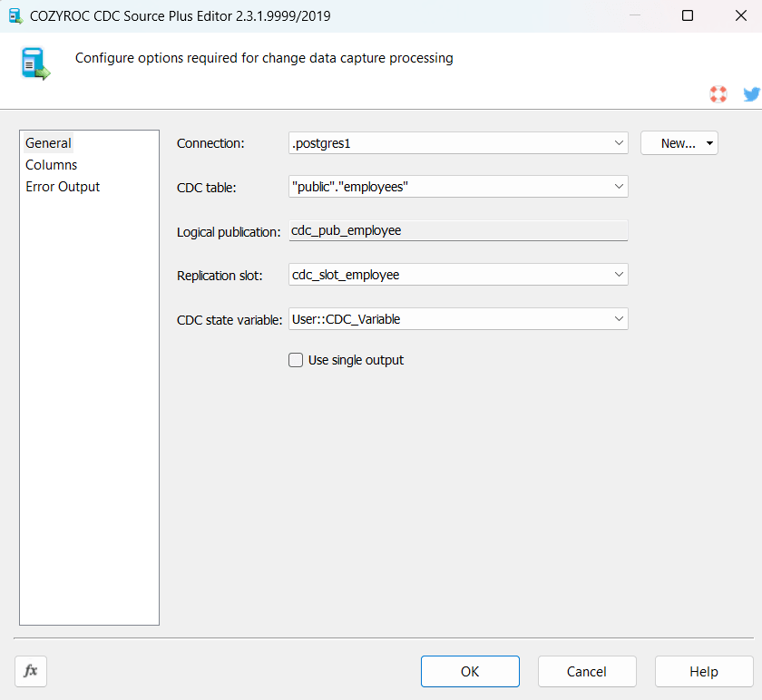Maximize the editor window
Screen dimensions: 762x700
coord(688,15)
